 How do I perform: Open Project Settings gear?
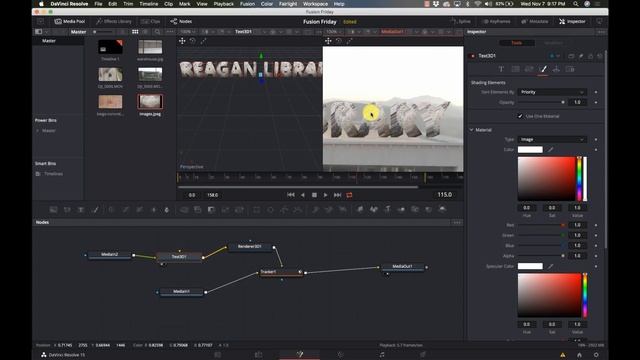[596, 355]
